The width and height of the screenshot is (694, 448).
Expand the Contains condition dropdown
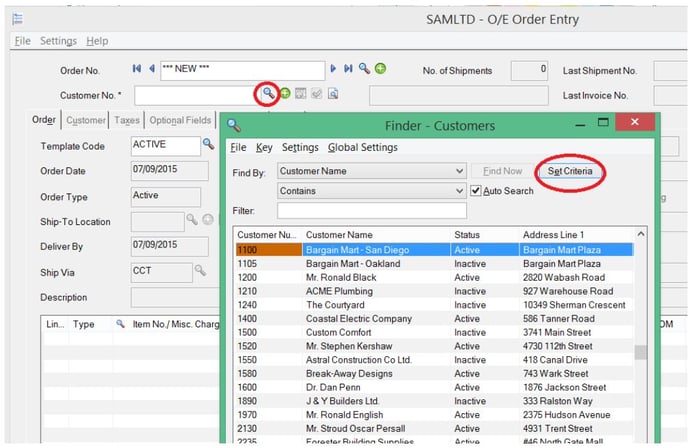459,191
